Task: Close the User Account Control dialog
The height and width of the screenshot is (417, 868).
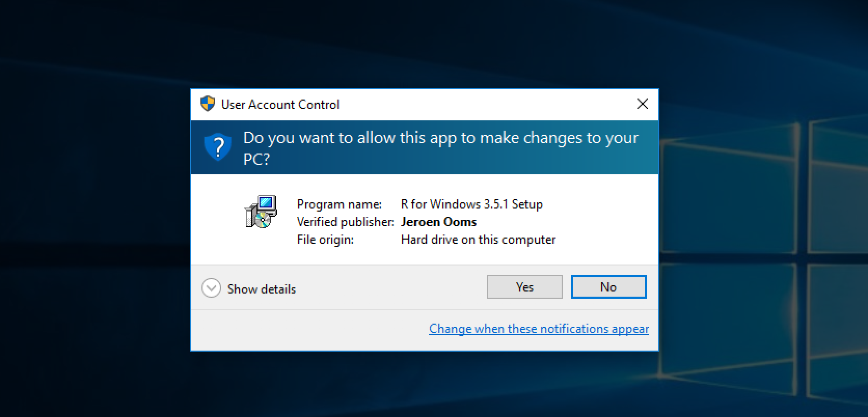Action: 642,104
